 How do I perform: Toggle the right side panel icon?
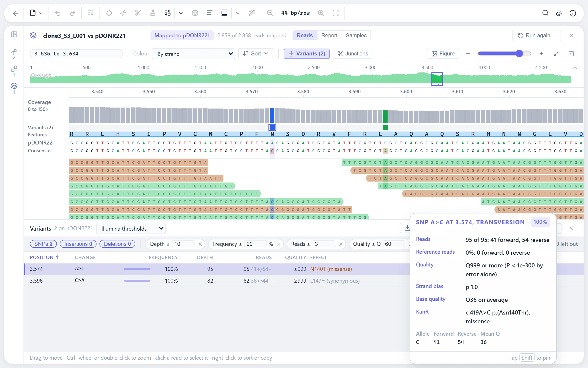571,54
